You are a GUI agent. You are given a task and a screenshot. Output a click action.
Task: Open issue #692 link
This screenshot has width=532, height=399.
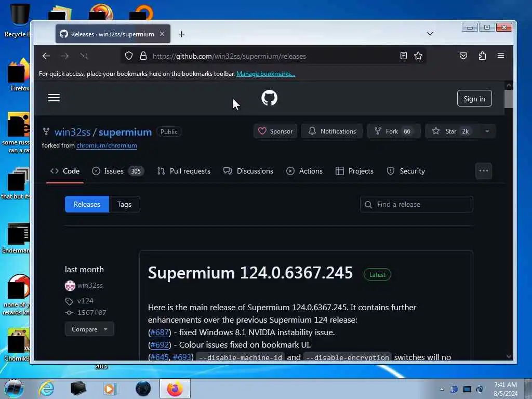159,345
